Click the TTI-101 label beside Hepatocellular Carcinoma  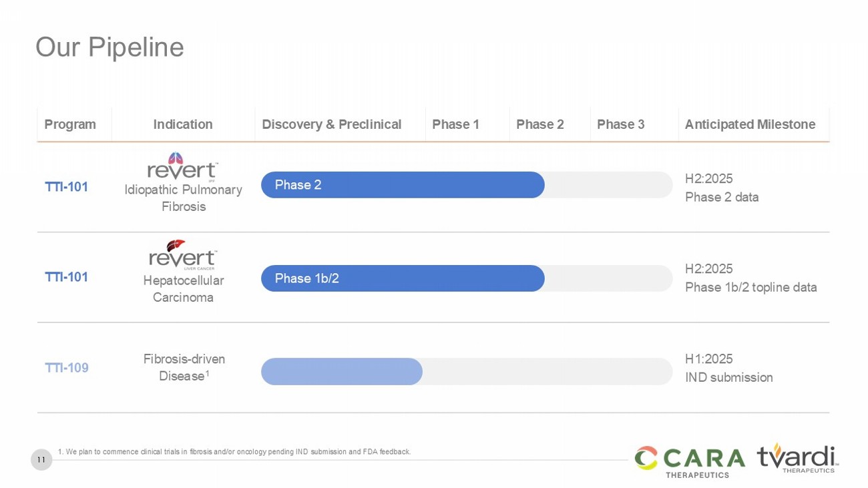click(67, 277)
